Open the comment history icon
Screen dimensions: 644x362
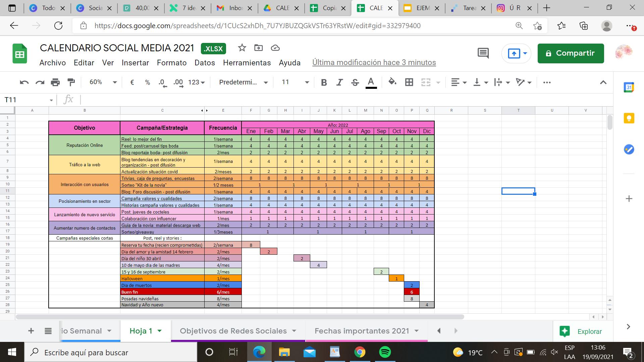pos(483,53)
